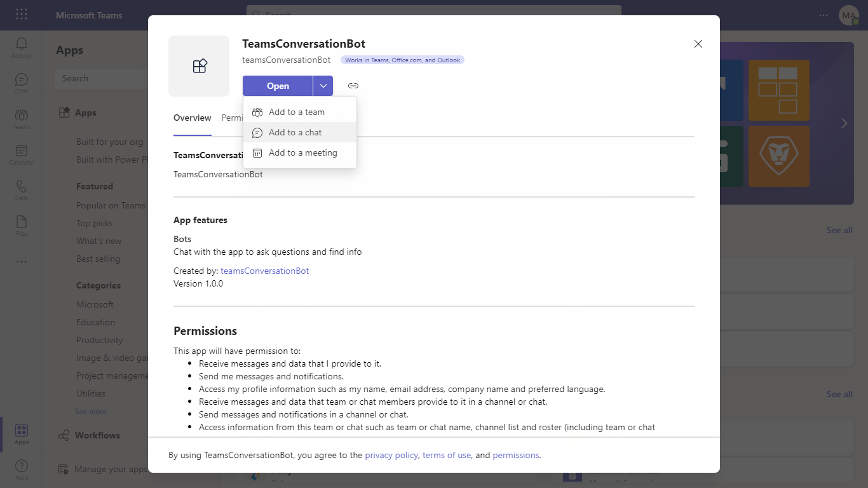This screenshot has height=488, width=868.
Task: Select the Apps heading with icon in sidebar
Action: tap(78, 112)
